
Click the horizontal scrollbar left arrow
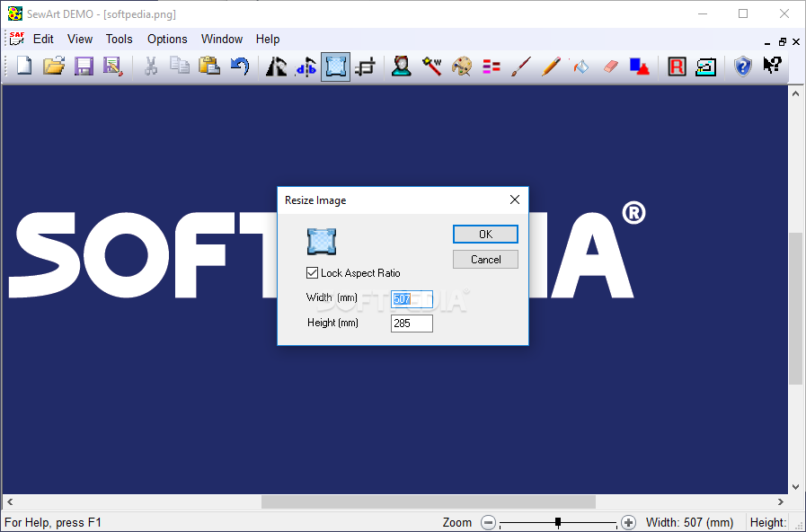click(x=10, y=501)
